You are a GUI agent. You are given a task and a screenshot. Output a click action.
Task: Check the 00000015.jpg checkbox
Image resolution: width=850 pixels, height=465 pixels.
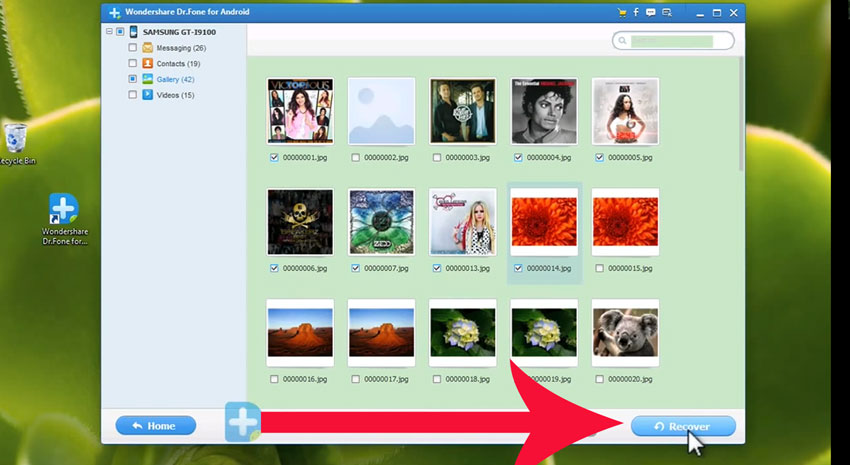[600, 268]
